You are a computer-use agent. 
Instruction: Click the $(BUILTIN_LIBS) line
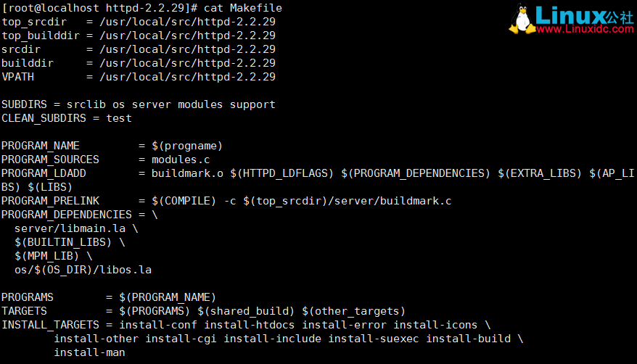coord(70,243)
